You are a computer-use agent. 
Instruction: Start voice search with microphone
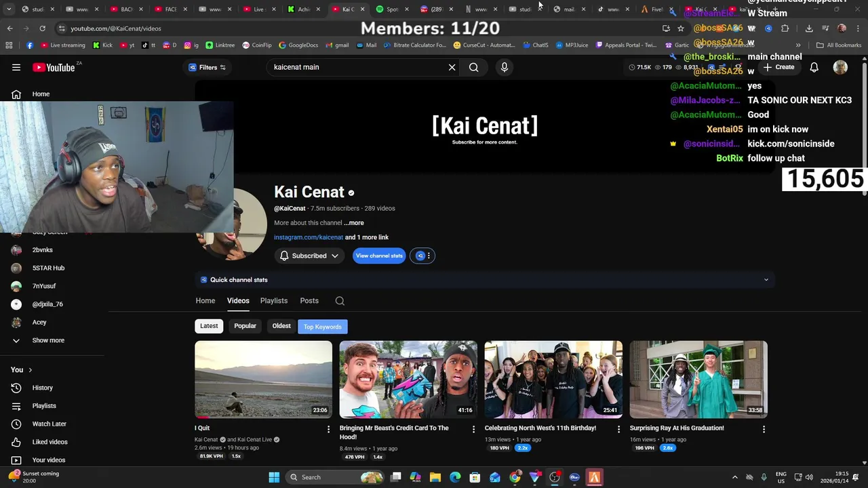pos(504,67)
